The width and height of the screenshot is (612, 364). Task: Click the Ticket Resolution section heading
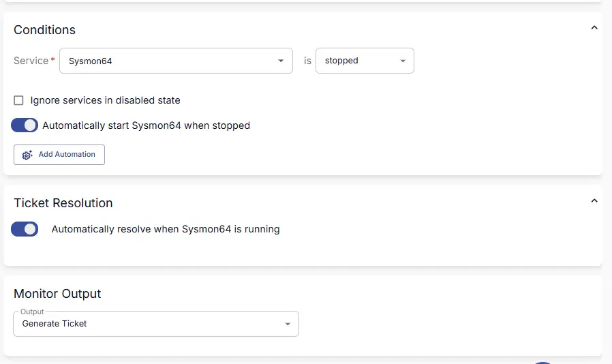[x=63, y=203]
